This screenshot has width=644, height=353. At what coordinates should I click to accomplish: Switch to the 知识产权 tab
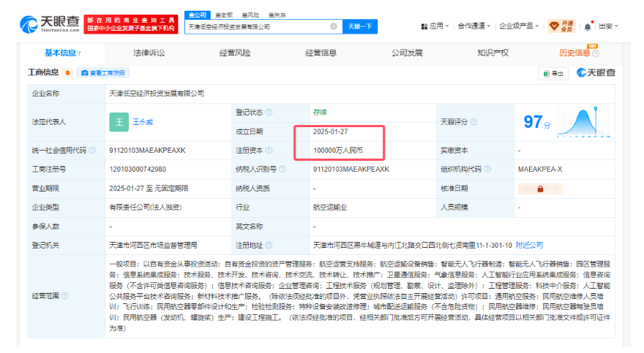pos(493,53)
